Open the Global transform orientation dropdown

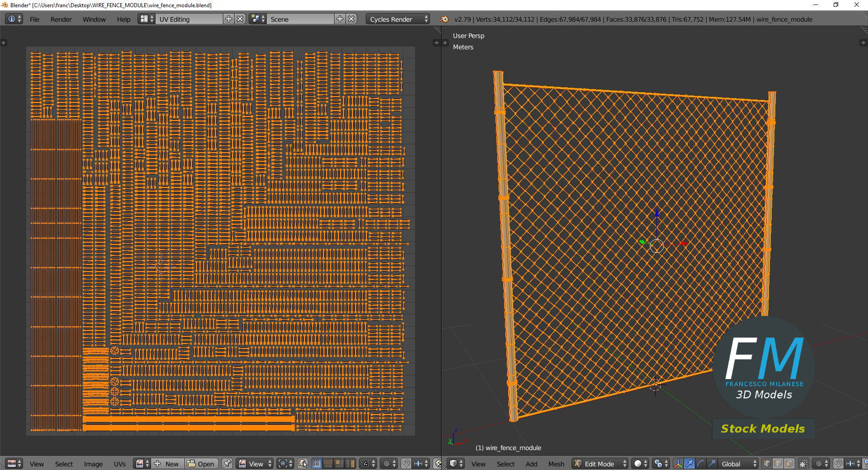pos(738,464)
